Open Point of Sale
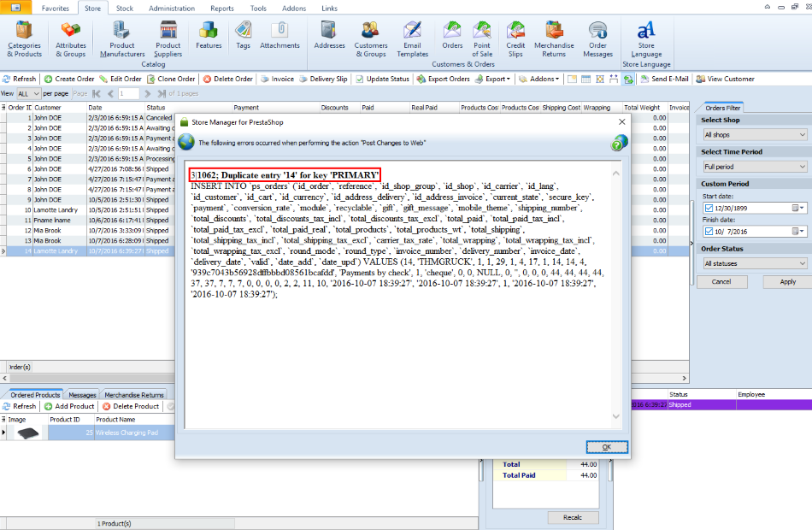 pyautogui.click(x=482, y=38)
